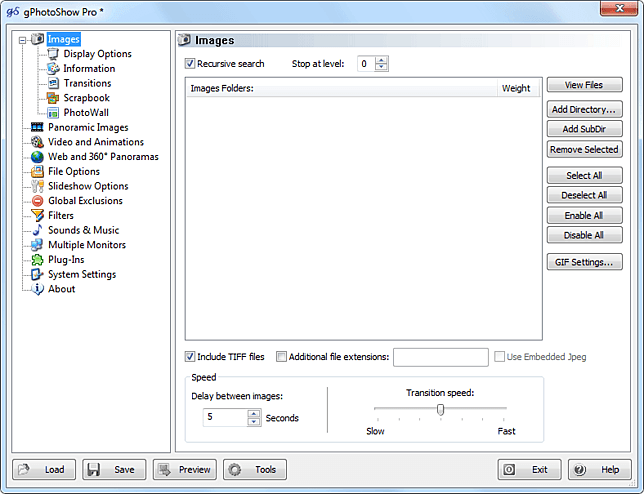Image resolution: width=644 pixels, height=494 pixels.
Task: Click the camera icon beside Images tree node
Action: 37,39
